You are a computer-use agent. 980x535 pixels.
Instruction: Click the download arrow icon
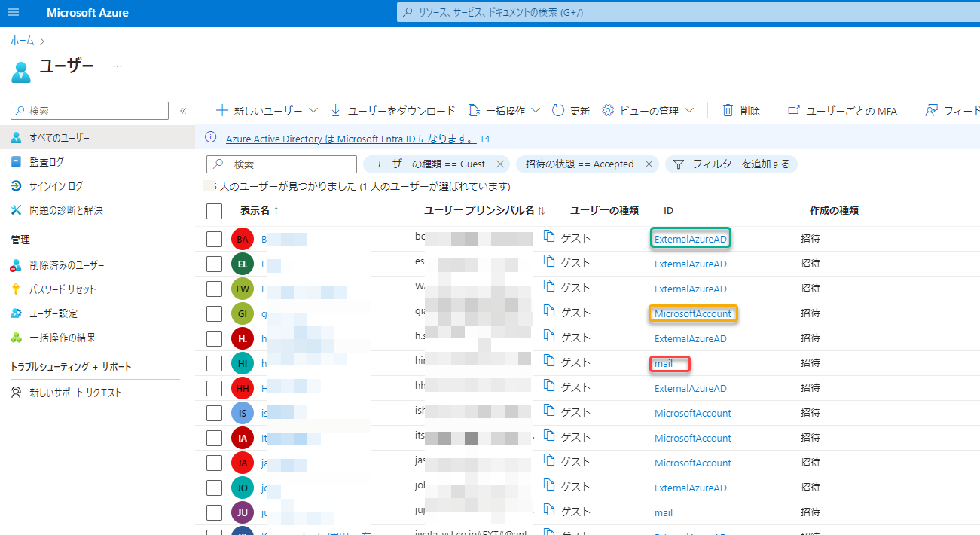click(x=336, y=110)
